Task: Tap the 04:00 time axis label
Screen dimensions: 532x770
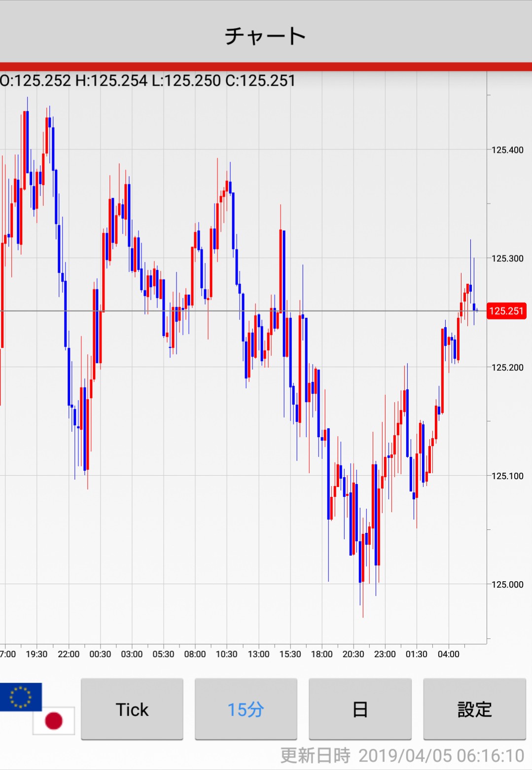Action: [448, 654]
